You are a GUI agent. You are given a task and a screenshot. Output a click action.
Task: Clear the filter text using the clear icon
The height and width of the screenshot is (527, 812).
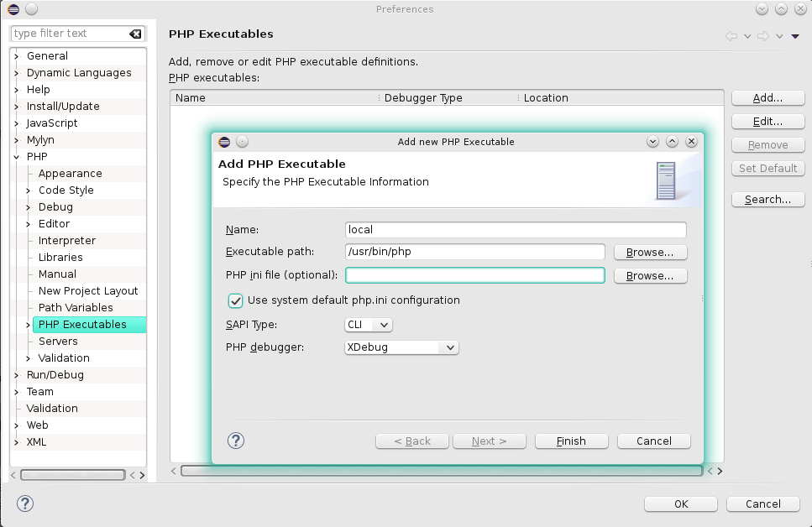135,34
